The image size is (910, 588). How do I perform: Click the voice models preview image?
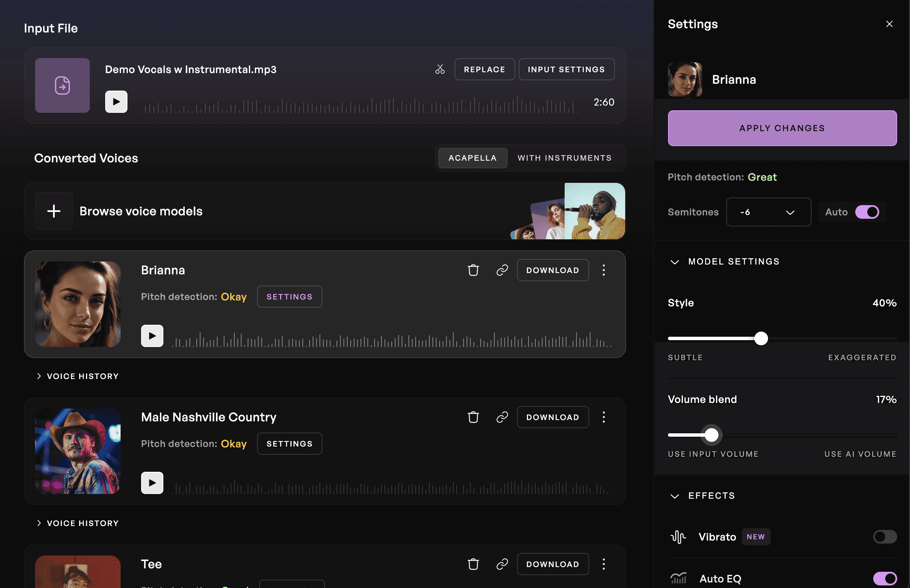tap(568, 211)
